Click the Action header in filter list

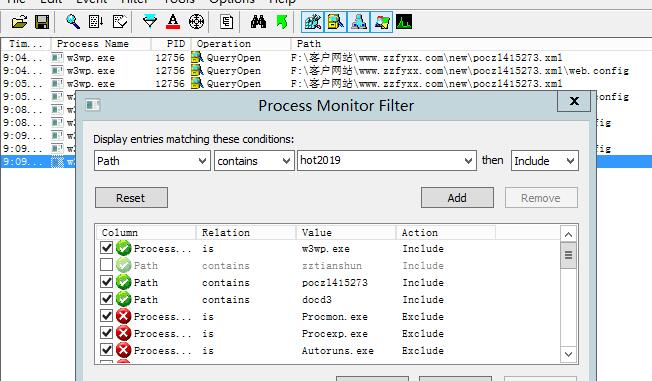tap(446, 233)
